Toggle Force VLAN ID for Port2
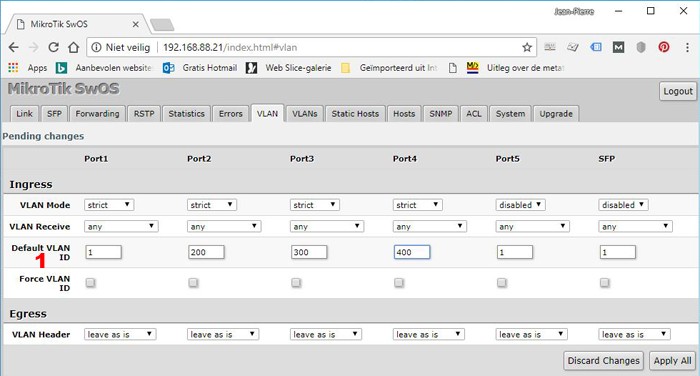The height and width of the screenshot is (376, 700). (193, 283)
